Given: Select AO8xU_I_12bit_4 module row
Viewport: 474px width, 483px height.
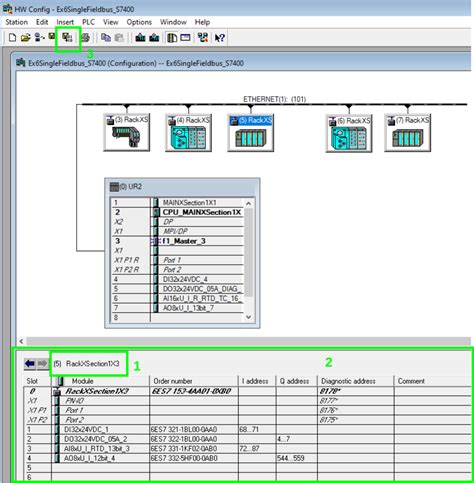Looking at the screenshot, I should (248, 458).
